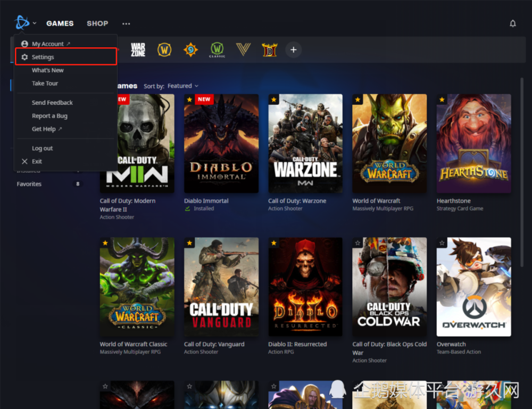The image size is (532, 409).
Task: Collapse the Battle.net logo dropdown menu
Action: click(x=26, y=23)
